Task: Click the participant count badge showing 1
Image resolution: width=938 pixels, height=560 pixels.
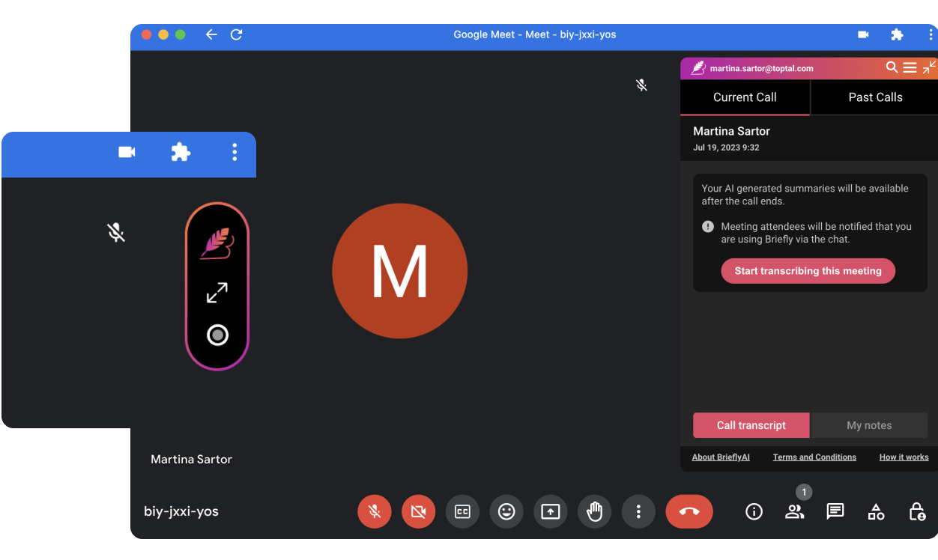Action: (x=804, y=492)
